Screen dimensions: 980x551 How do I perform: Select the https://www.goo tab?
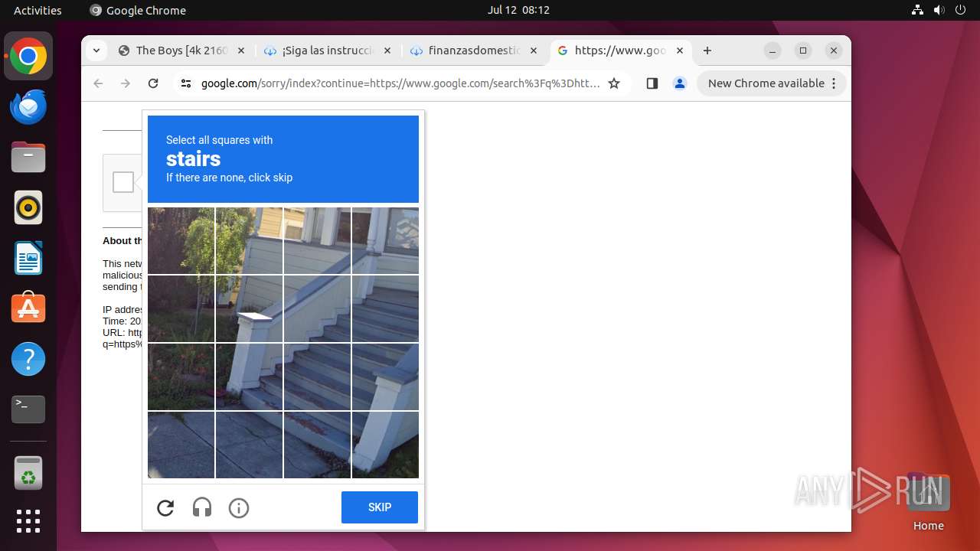click(x=619, y=51)
